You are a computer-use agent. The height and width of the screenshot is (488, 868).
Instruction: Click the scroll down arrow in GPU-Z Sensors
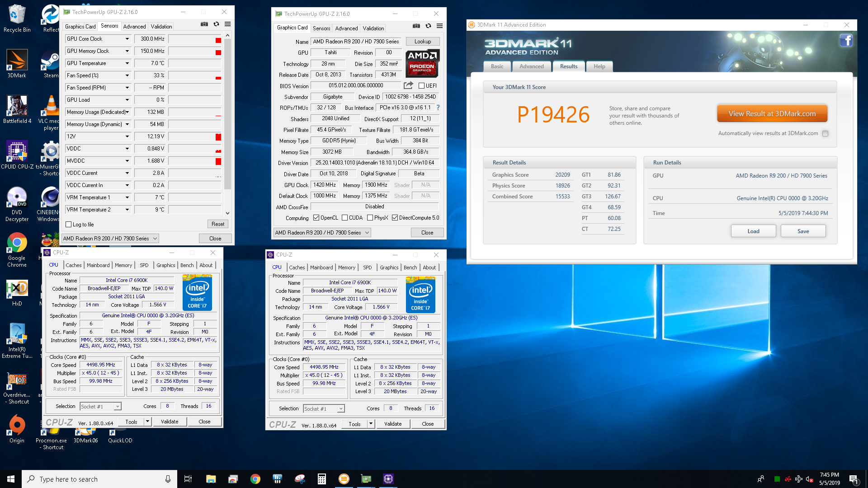pos(227,213)
